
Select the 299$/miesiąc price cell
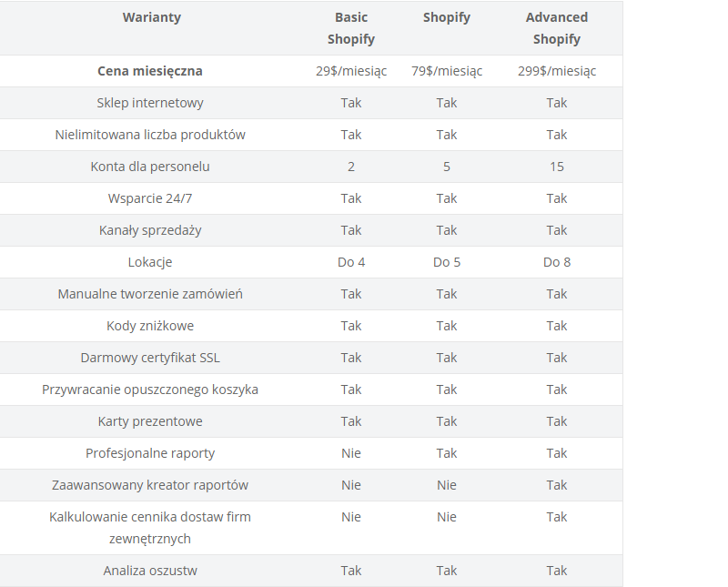[x=556, y=71]
